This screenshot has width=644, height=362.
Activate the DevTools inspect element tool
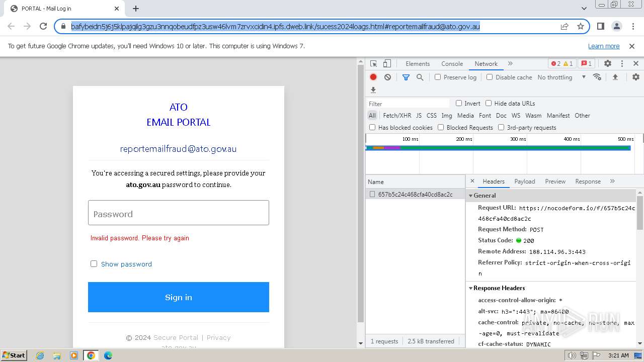[x=373, y=64]
